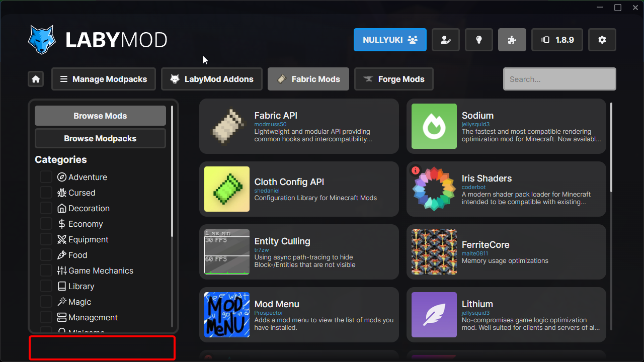Click the Entity Culling thumbnail
The width and height of the screenshot is (644, 362).
(227, 252)
